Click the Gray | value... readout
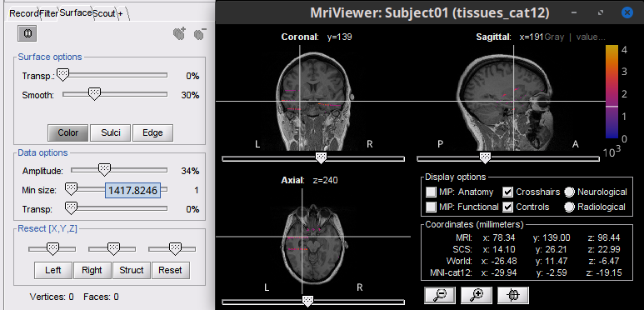This screenshot has height=310, width=644. point(575,37)
